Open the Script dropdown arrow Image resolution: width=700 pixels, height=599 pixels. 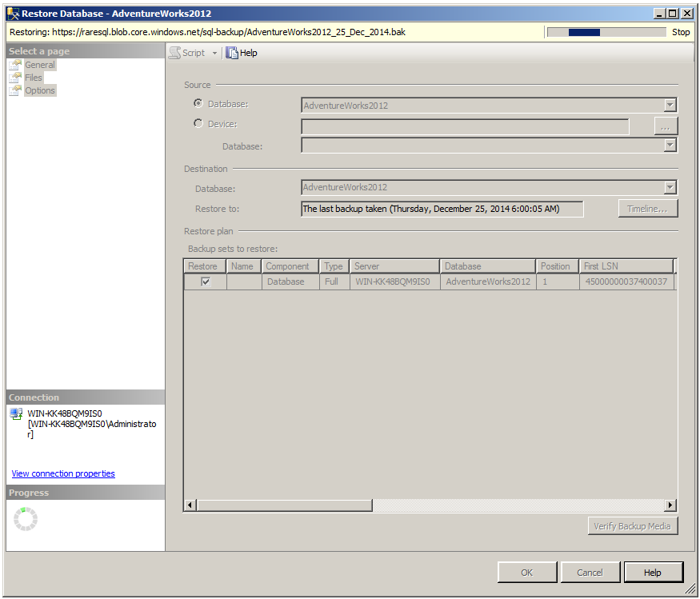[214, 54]
